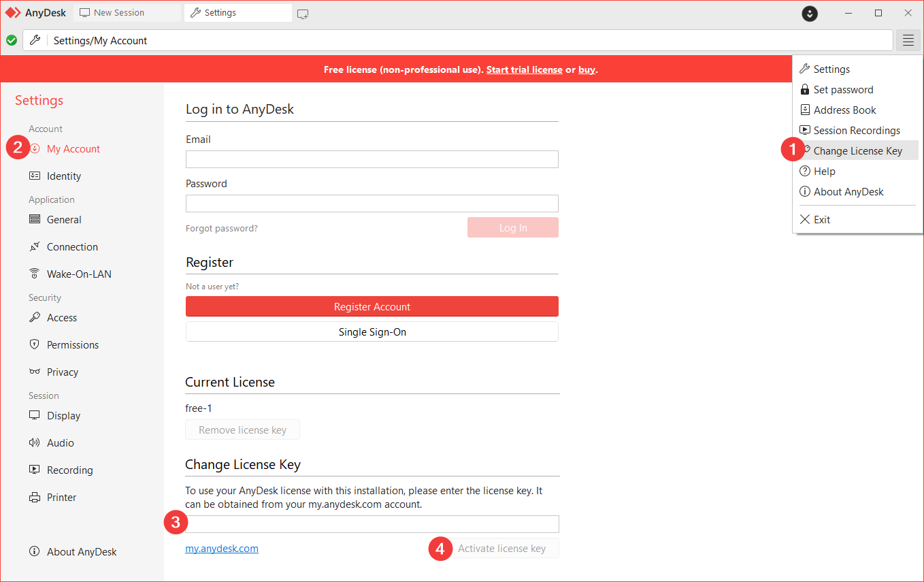The image size is (924, 582).
Task: Click the Wake-On-LAN icon in sidebar
Action: pyautogui.click(x=35, y=274)
